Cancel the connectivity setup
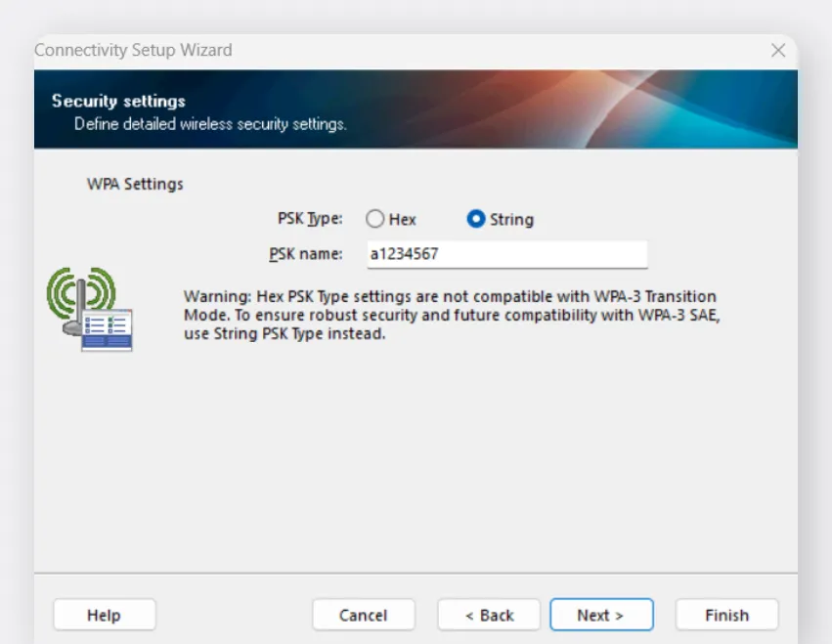 coord(363,615)
